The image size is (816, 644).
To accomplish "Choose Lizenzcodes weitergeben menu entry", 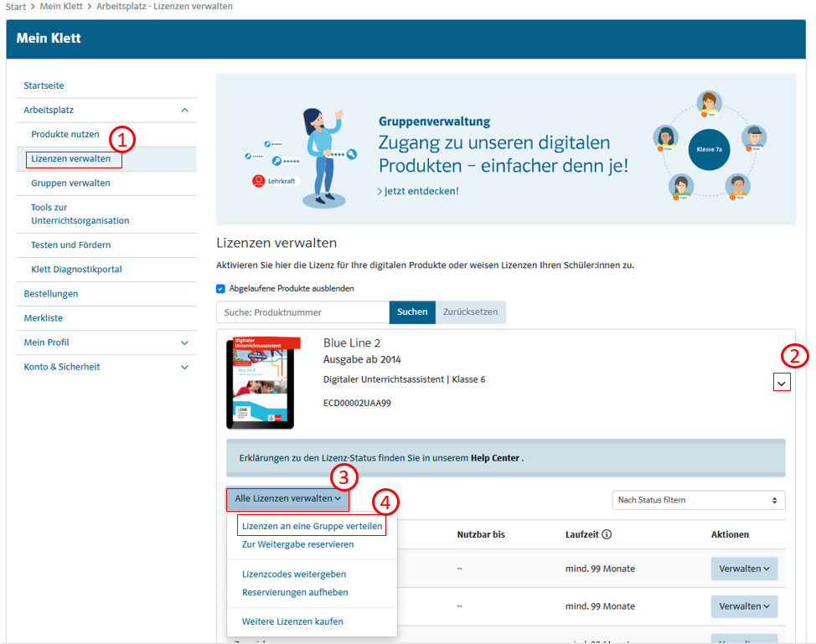I will coord(294,574).
